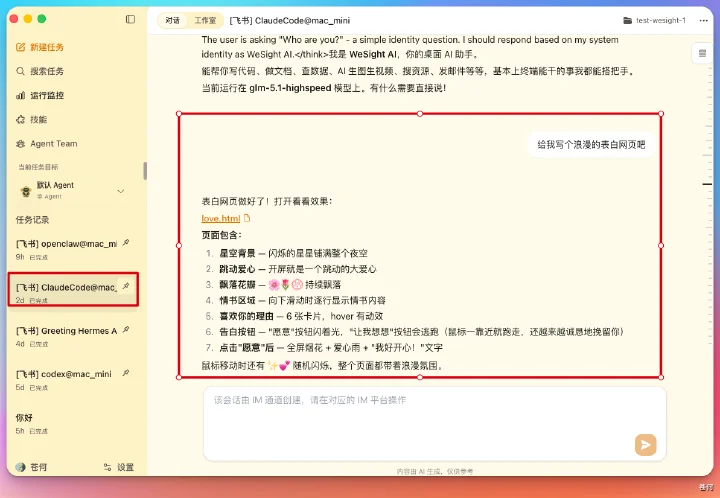Click the glm-5.1-highspeed model text
The height and width of the screenshot is (498, 720).
(x=290, y=88)
